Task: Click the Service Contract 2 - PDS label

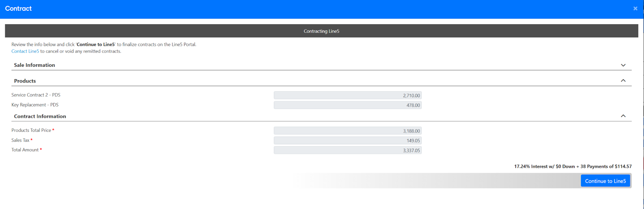Action: click(36, 95)
